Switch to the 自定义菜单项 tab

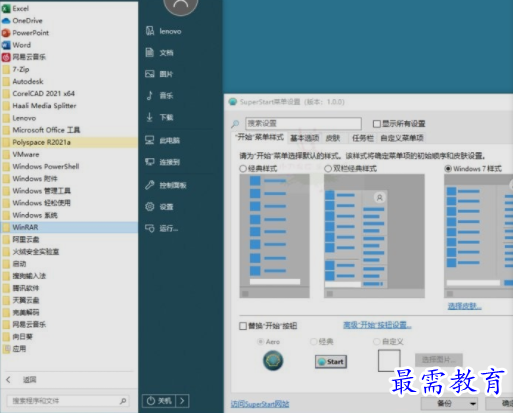coord(402,138)
